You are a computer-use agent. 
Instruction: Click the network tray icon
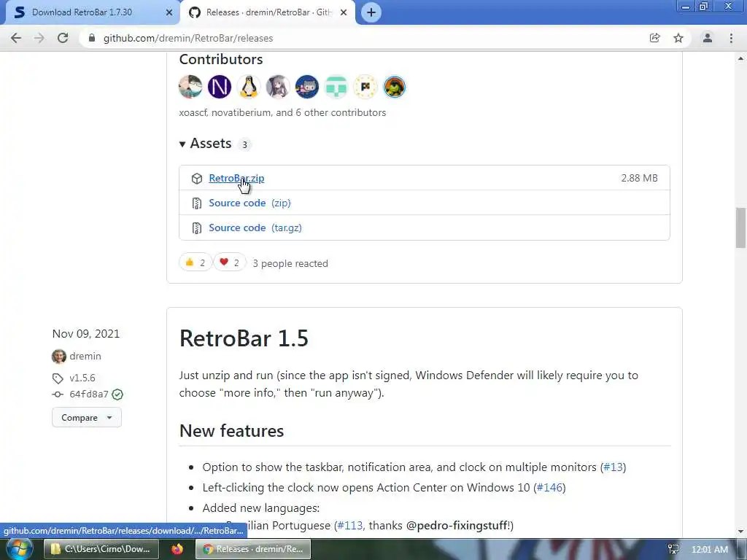coord(673,549)
